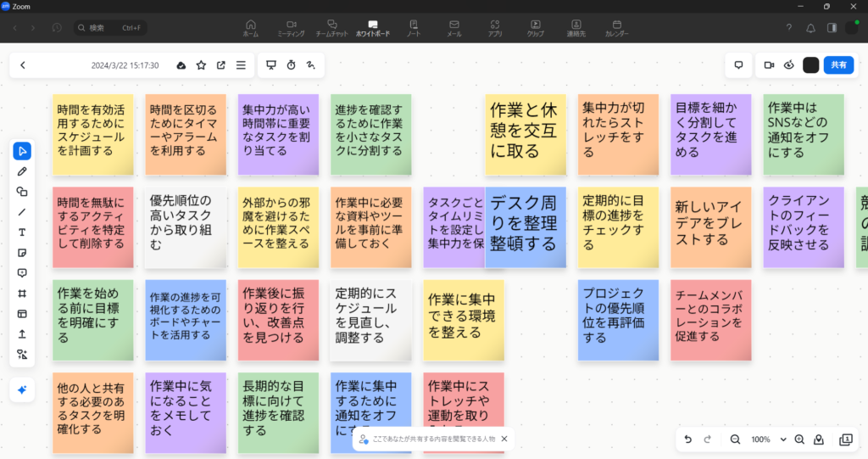Image resolution: width=868 pixels, height=459 pixels.
Task: Toggle the collaborator eye visibility icon
Action: point(789,65)
